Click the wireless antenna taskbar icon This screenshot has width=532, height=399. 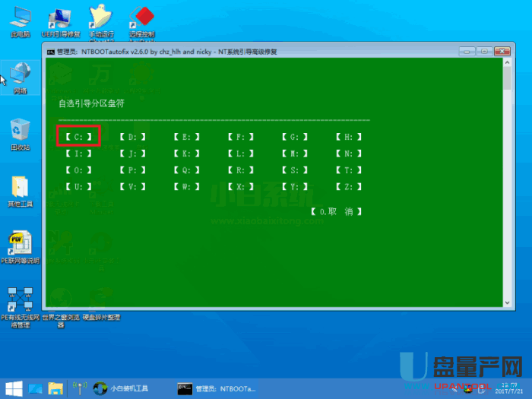[78, 388]
